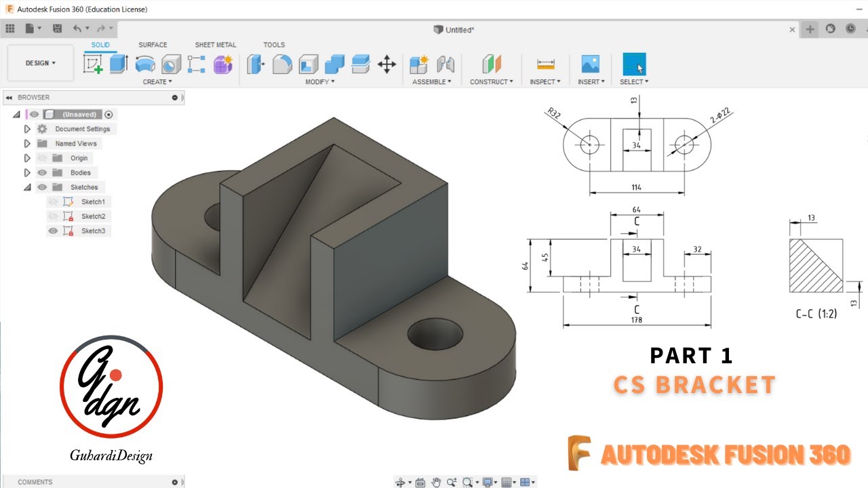
Task: Undo the last action
Action: (77, 28)
